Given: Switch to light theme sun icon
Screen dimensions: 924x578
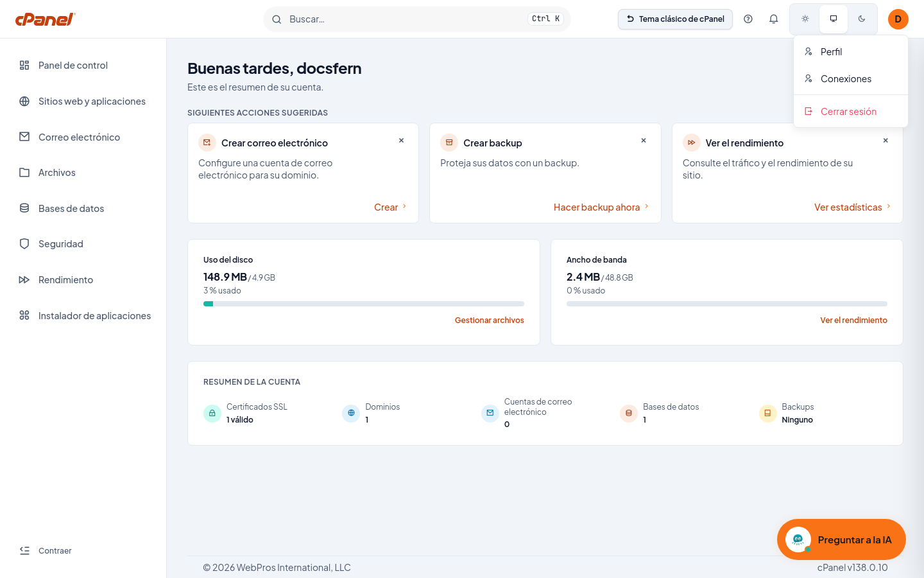Looking at the screenshot, I should point(805,19).
